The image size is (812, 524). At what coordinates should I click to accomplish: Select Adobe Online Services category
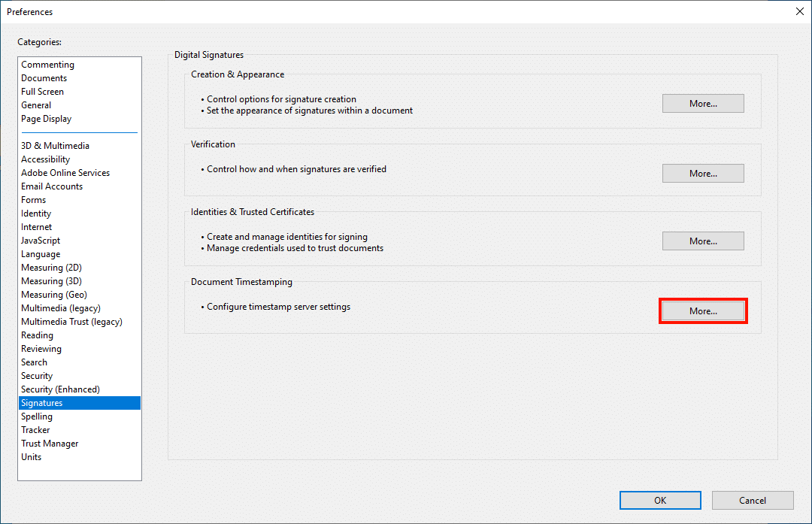(65, 173)
